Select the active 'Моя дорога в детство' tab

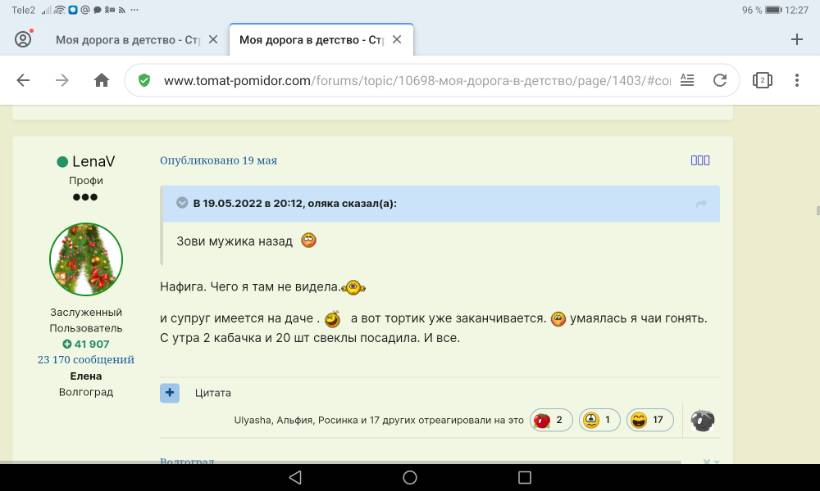(x=311, y=40)
